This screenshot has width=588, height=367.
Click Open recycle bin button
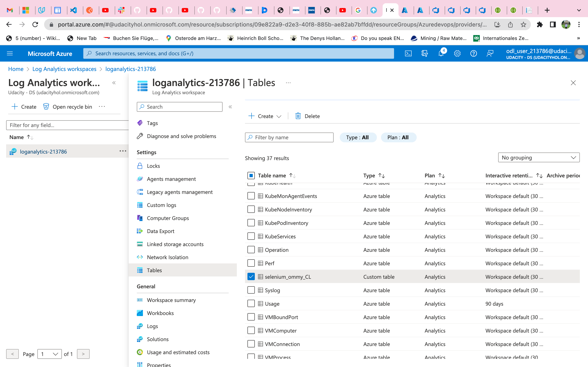coord(68,107)
